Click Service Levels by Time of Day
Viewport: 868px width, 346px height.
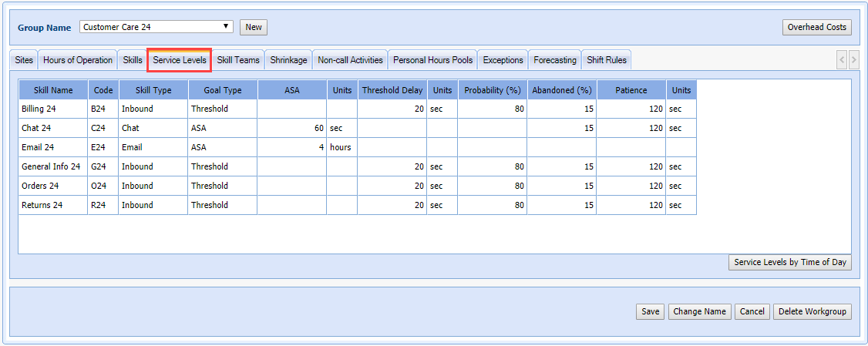click(x=790, y=262)
